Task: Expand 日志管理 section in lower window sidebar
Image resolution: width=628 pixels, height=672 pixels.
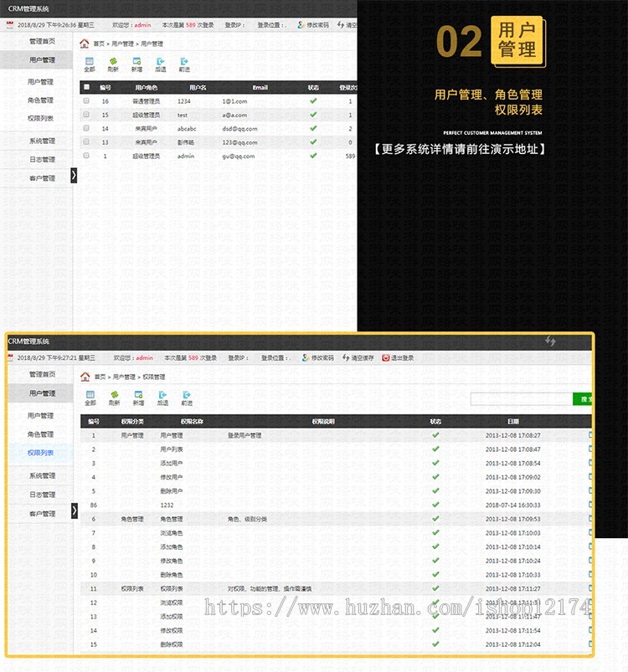Action: [40, 495]
